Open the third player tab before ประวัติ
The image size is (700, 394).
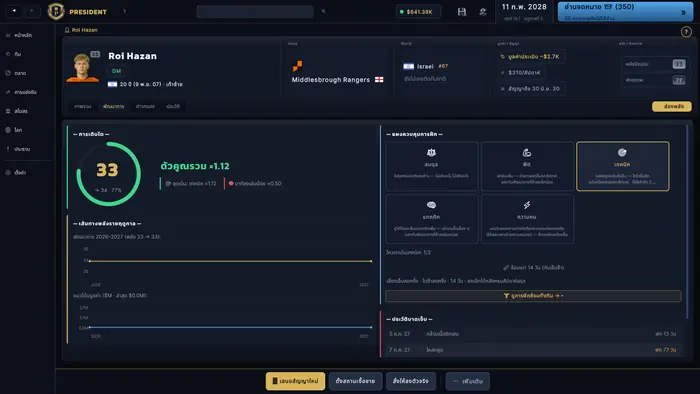(x=145, y=106)
